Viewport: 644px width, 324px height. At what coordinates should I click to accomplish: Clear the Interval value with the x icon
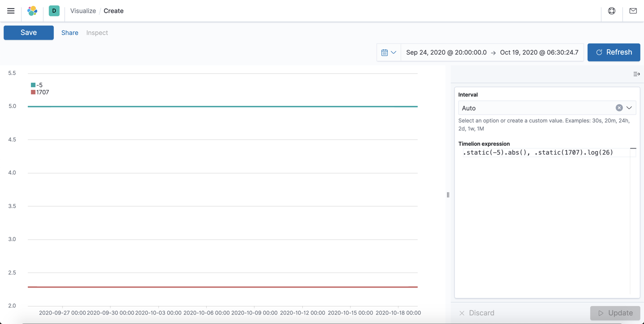619,107
